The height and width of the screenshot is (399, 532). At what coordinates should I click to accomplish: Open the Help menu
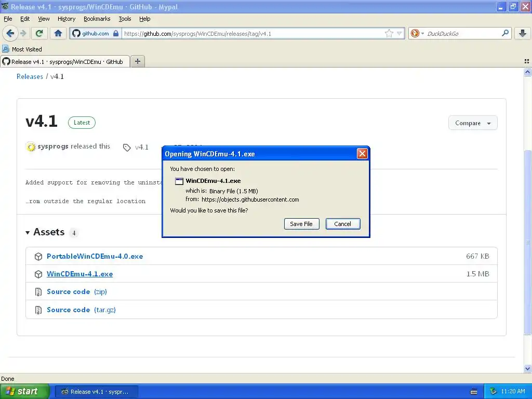point(144,19)
